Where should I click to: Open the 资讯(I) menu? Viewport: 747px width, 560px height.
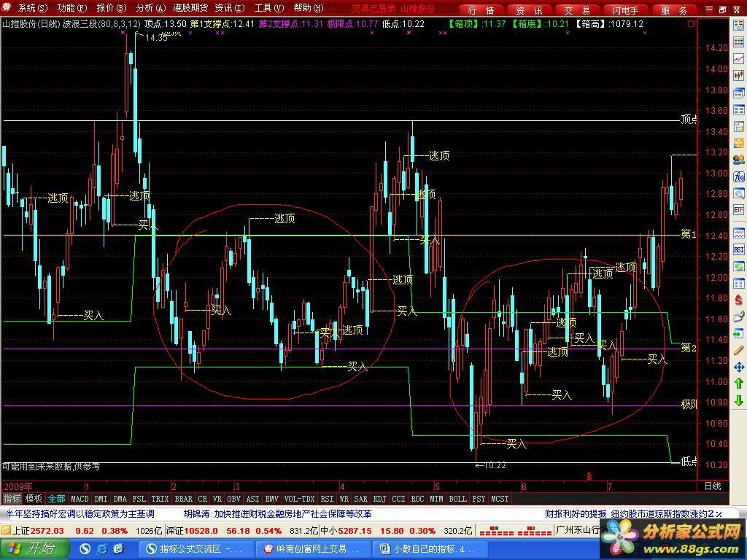229,7
